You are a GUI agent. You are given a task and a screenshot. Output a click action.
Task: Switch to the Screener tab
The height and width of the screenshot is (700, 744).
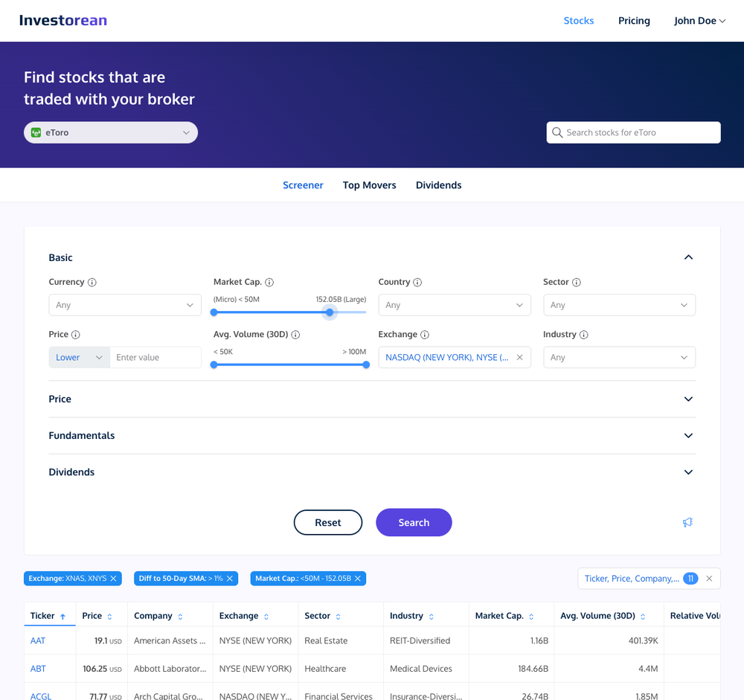point(303,185)
